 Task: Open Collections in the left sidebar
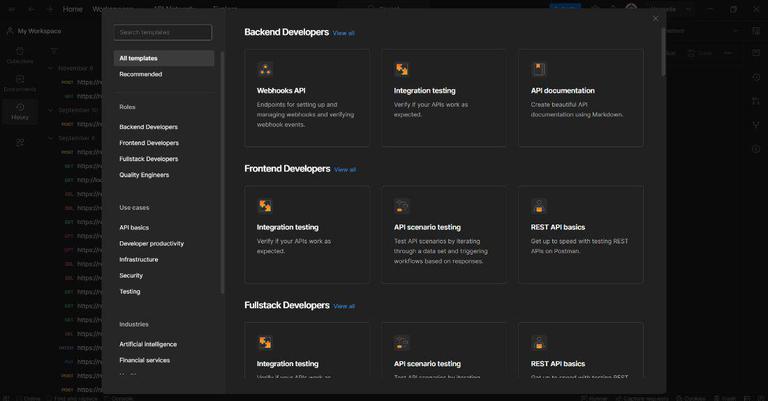tap(20, 55)
